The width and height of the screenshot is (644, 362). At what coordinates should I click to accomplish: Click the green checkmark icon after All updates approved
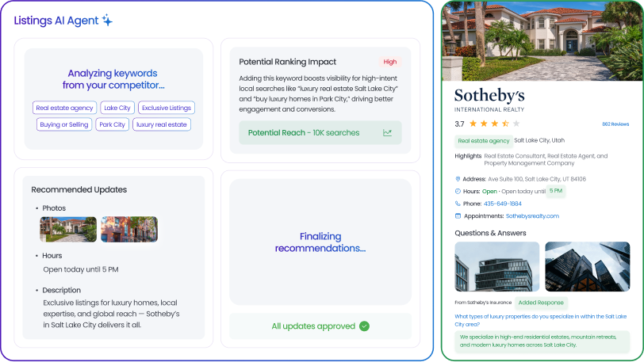pos(364,326)
